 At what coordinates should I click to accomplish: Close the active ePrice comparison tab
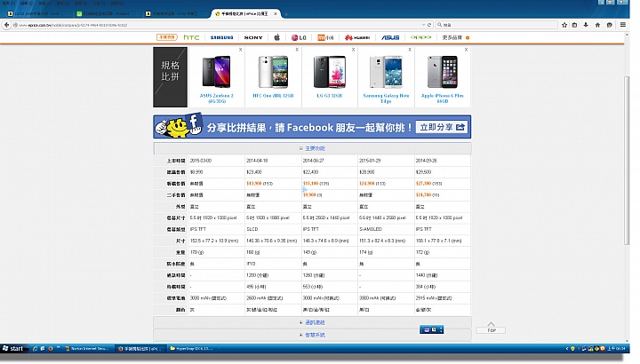pos(276,14)
